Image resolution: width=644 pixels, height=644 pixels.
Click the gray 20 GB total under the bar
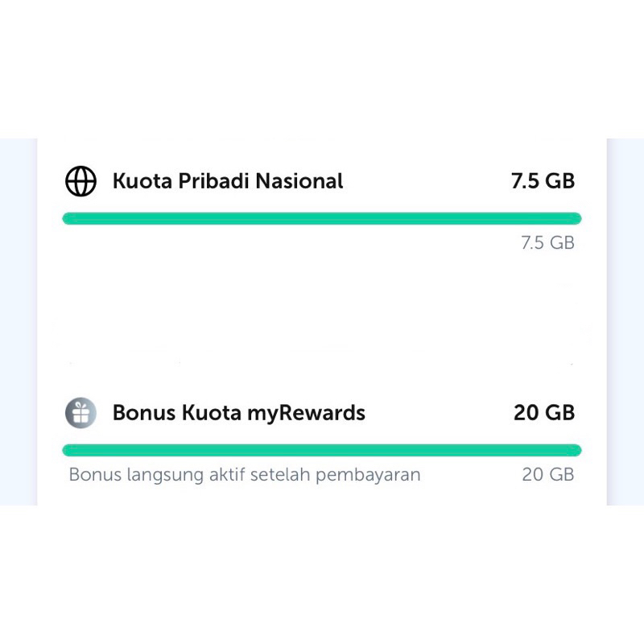click(x=548, y=475)
